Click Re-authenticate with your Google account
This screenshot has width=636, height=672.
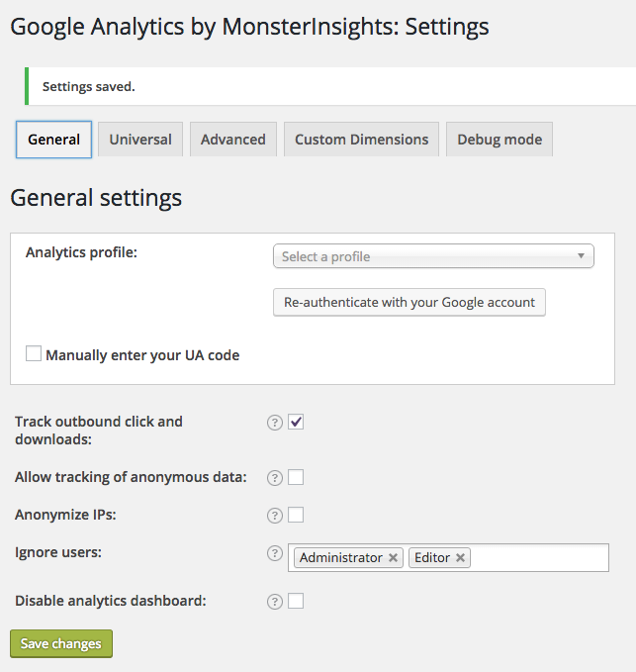pos(409,303)
